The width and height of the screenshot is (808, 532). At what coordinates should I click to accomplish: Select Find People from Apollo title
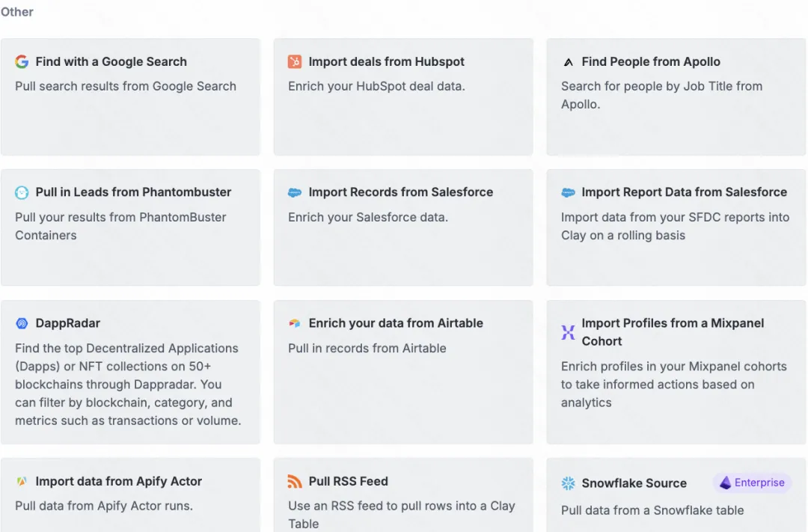coord(651,62)
